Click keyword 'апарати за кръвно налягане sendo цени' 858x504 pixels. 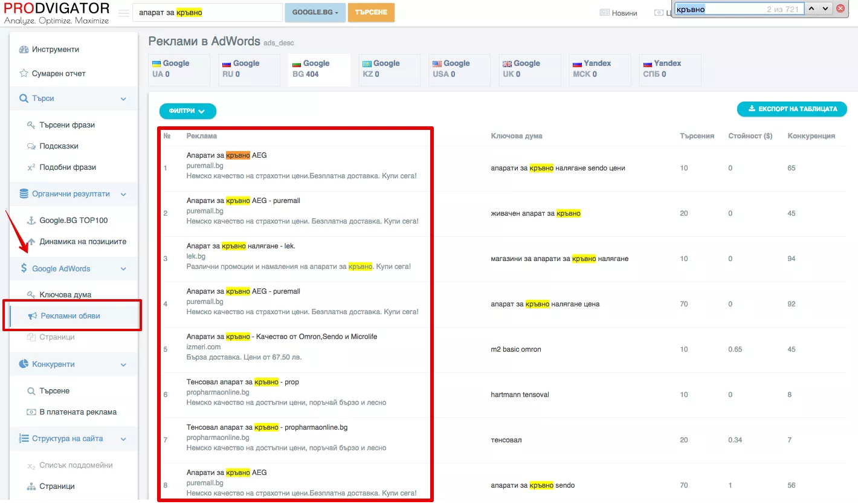[x=558, y=168]
